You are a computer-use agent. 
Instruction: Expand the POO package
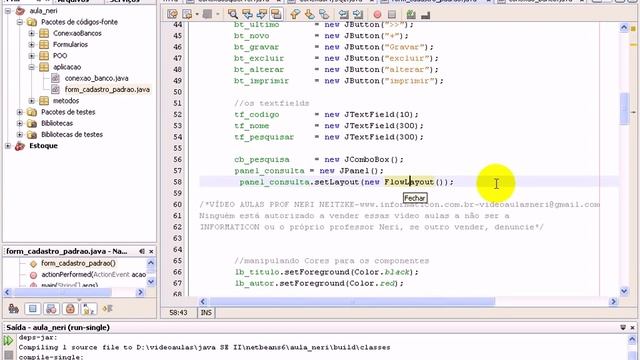click(x=31, y=56)
